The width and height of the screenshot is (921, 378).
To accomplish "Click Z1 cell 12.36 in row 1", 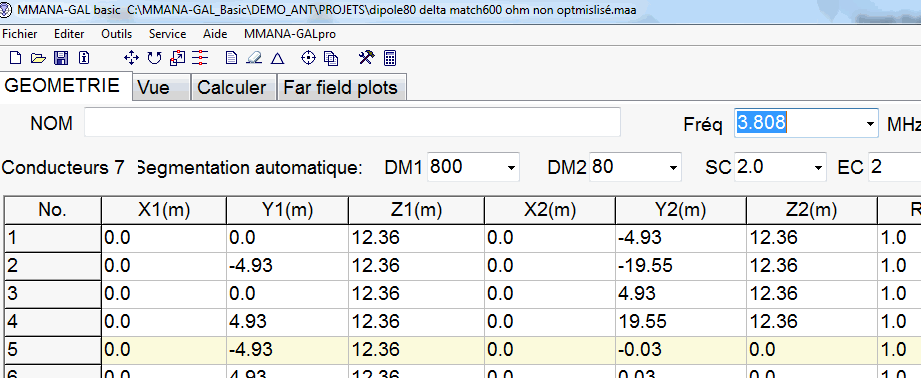I will pyautogui.click(x=416, y=238).
